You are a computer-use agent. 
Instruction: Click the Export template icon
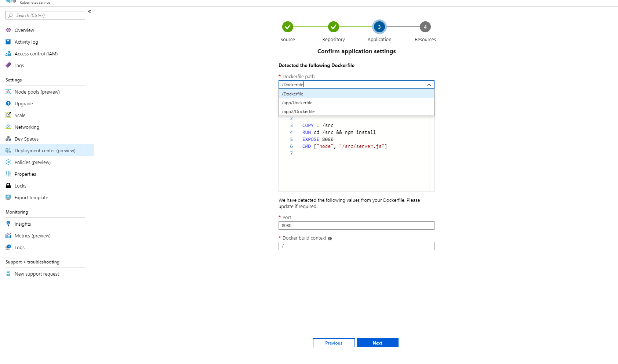click(8, 197)
